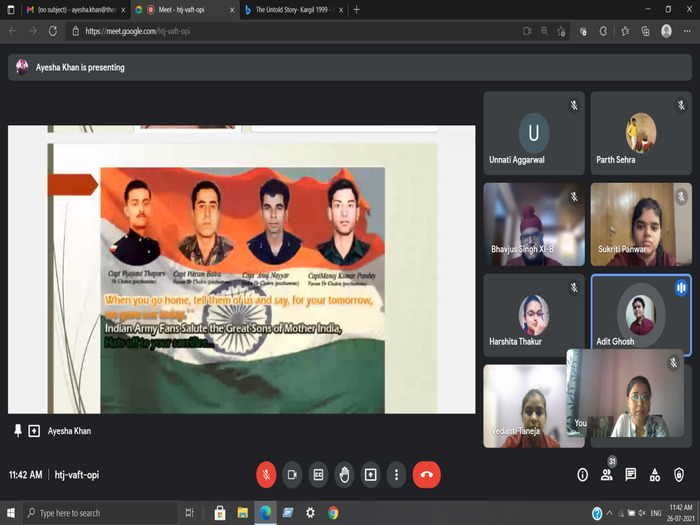The image size is (700, 525).
Task: Open the taskbar clock showing 26-07-2021
Action: [680, 513]
